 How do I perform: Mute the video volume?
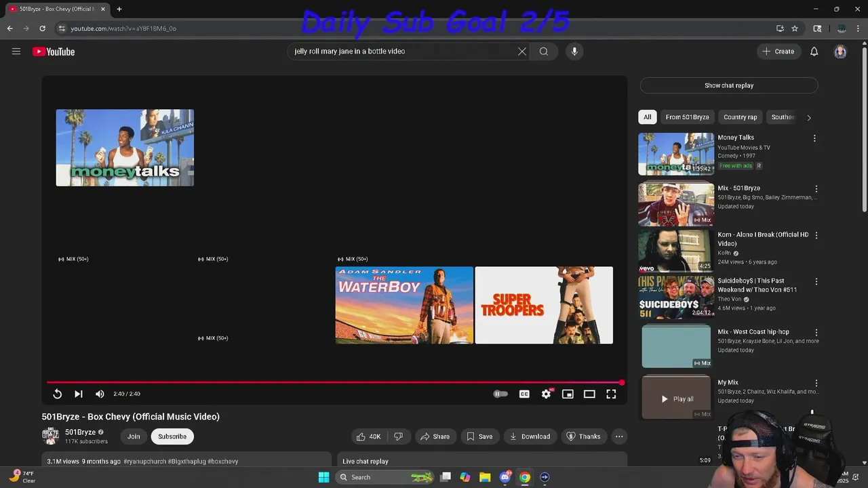pyautogui.click(x=100, y=394)
